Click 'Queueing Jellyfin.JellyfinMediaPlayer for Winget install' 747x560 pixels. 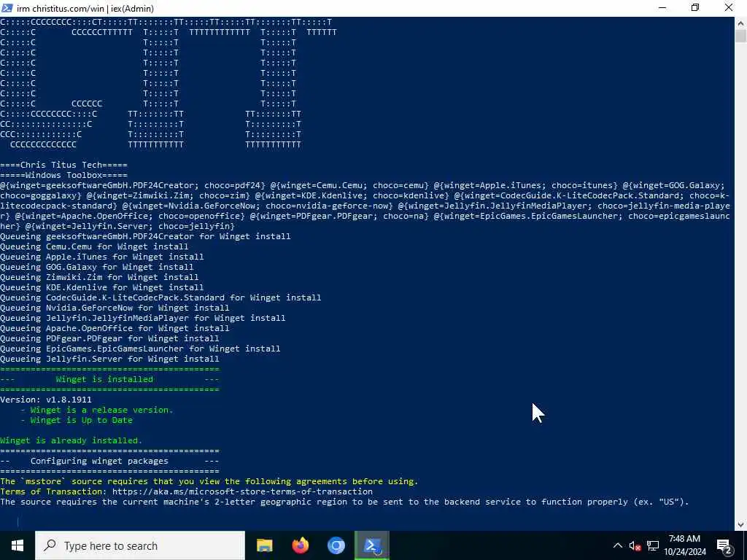143,318
